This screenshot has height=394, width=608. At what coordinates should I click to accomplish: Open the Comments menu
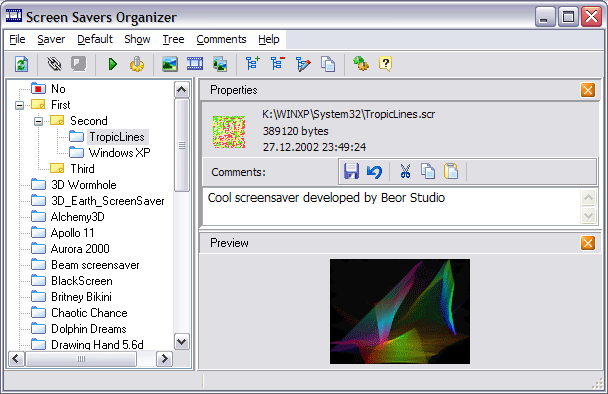[221, 39]
